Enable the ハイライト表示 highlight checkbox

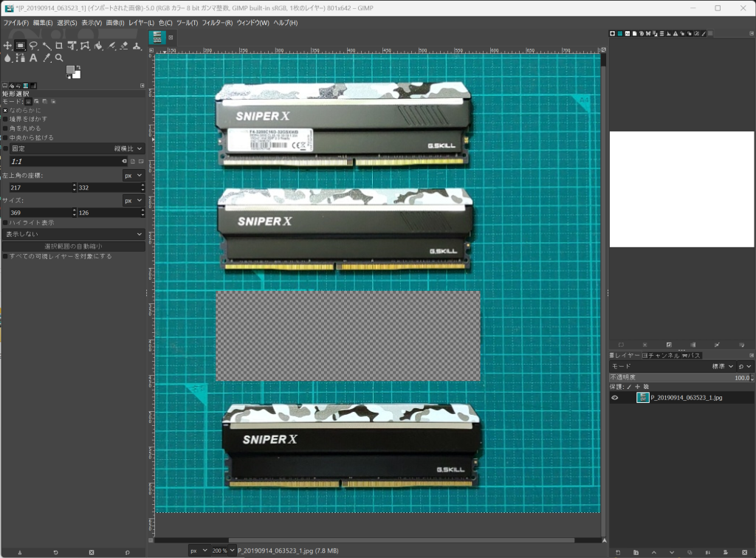point(5,223)
